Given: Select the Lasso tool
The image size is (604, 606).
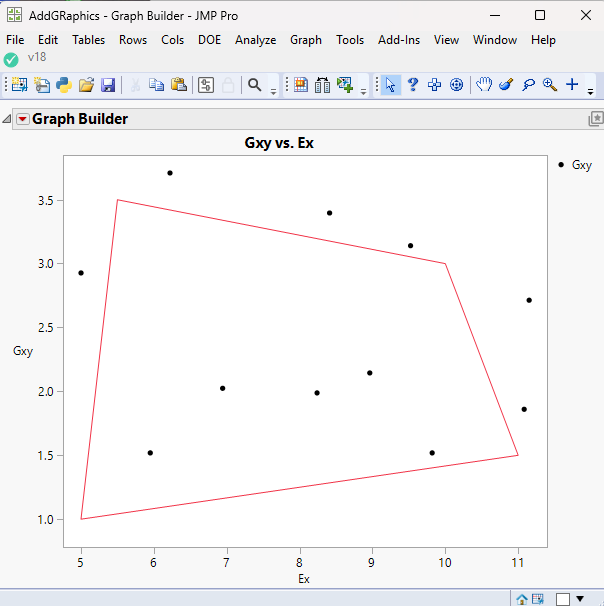Looking at the screenshot, I should click(x=528, y=85).
